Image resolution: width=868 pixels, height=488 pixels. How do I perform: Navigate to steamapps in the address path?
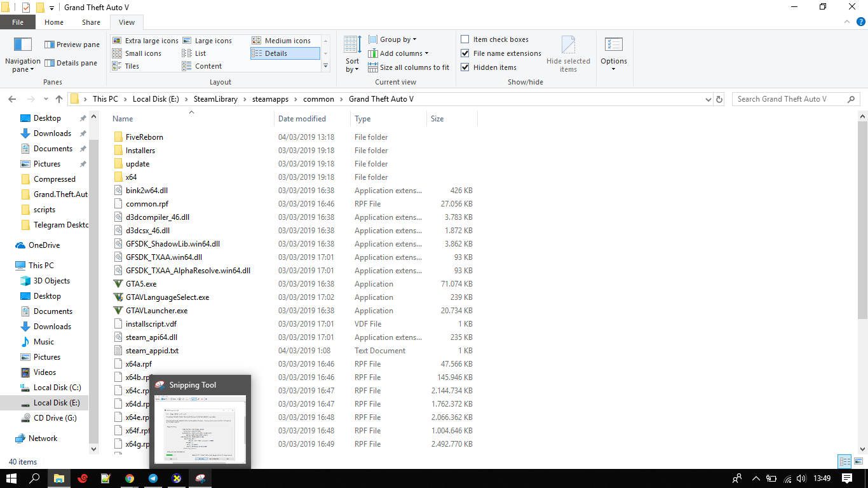(269, 99)
